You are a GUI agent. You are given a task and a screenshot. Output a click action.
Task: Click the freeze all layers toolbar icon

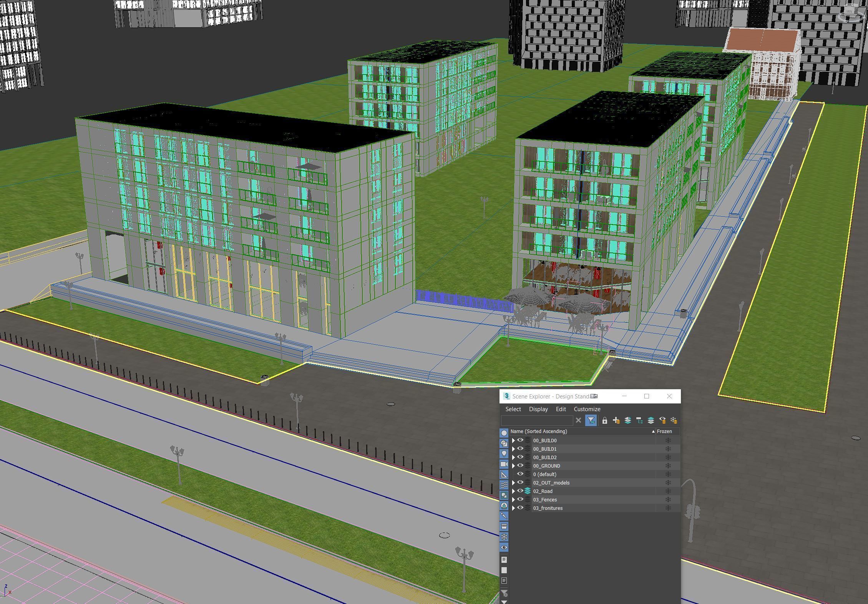point(674,420)
